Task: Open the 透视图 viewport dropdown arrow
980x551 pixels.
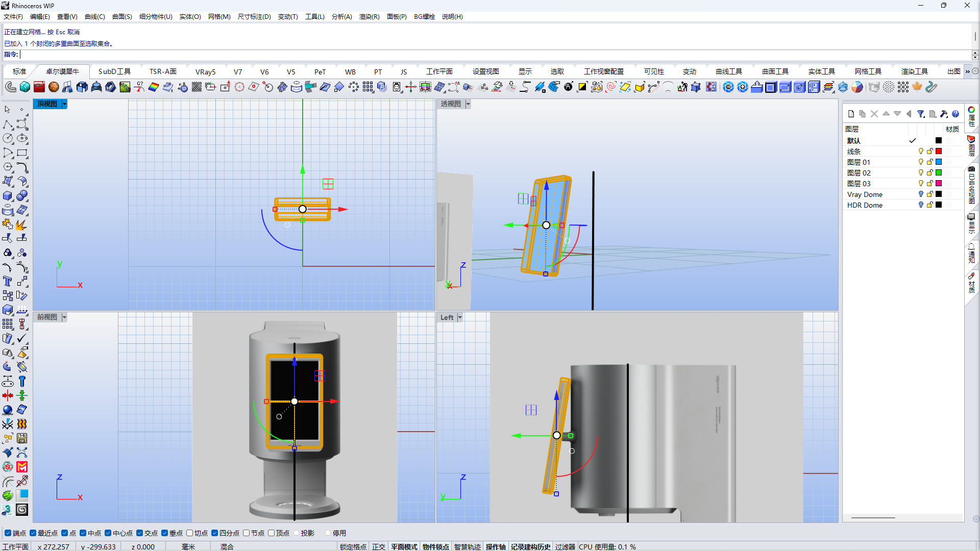Action: pos(468,104)
